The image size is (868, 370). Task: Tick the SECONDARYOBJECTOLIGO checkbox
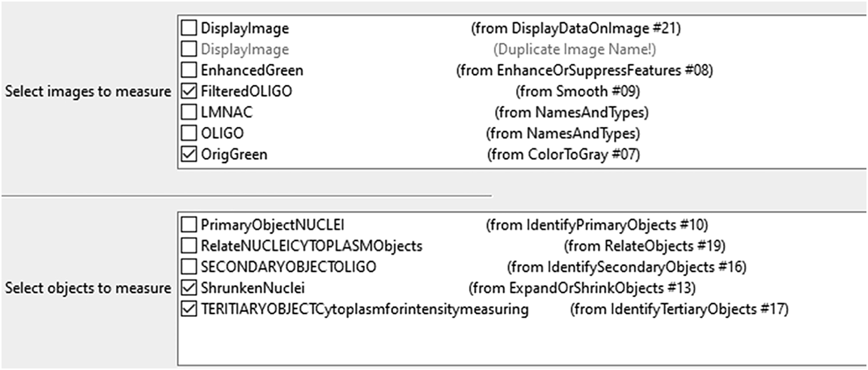(189, 267)
